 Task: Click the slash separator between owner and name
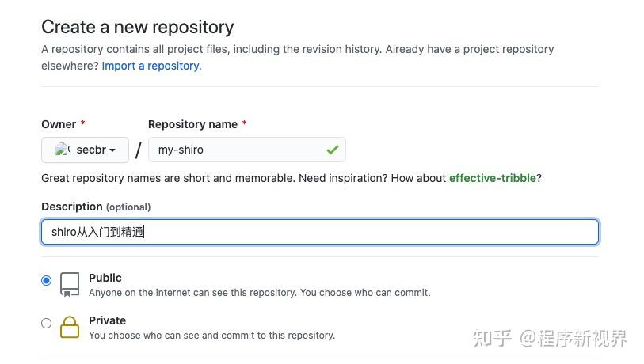138,150
